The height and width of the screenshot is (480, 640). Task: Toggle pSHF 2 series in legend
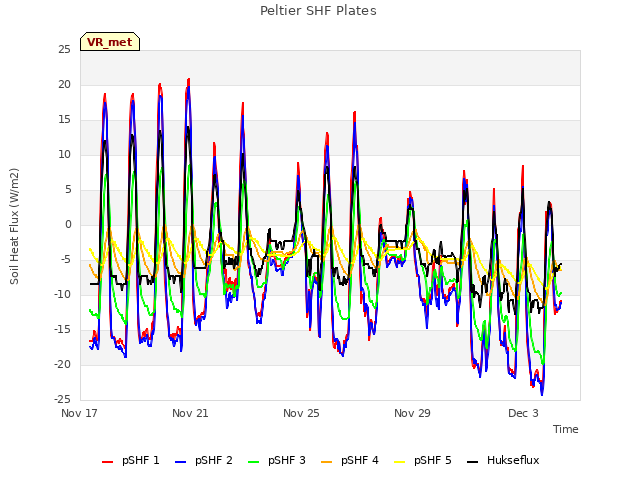click(x=204, y=460)
